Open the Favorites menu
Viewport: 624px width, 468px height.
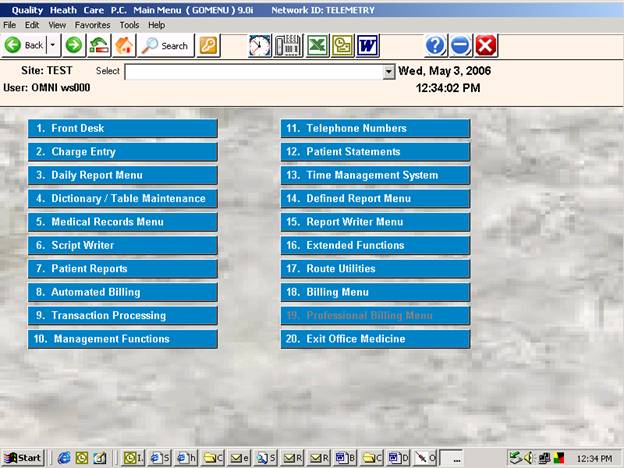(x=92, y=24)
